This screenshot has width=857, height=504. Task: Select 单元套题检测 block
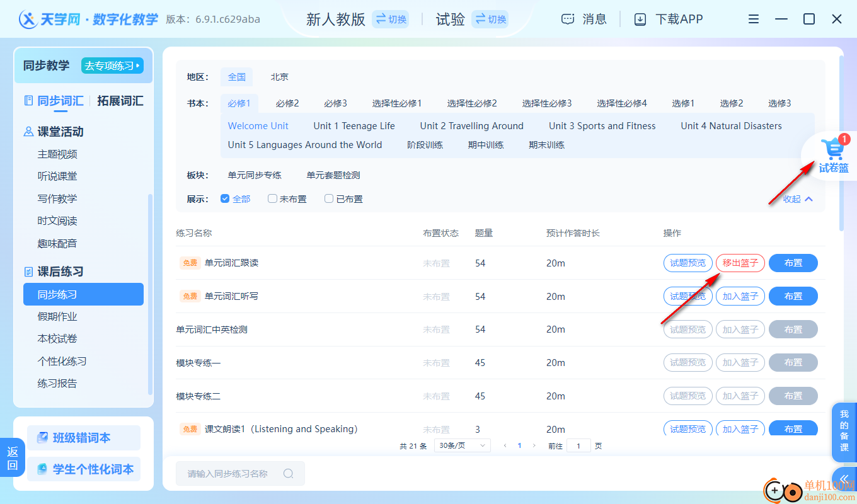point(333,175)
